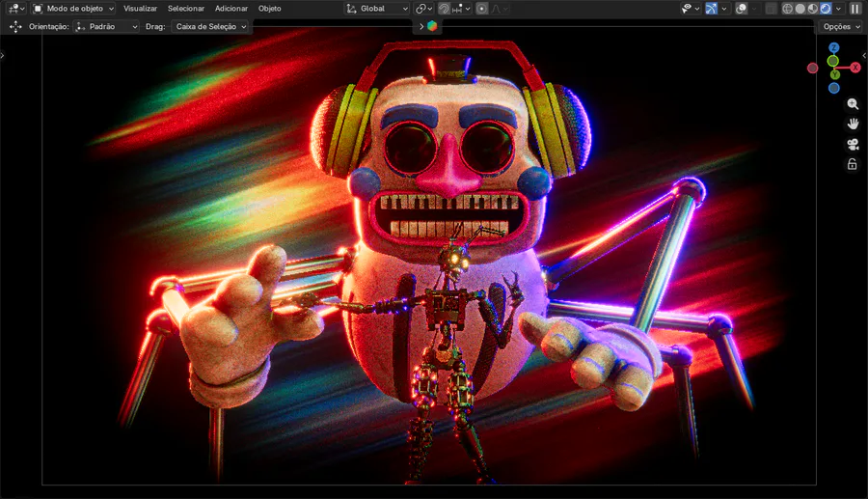Viewport: 868px width, 499px height.
Task: Click negative Z axis blue circle on gizmo
Action: click(833, 88)
